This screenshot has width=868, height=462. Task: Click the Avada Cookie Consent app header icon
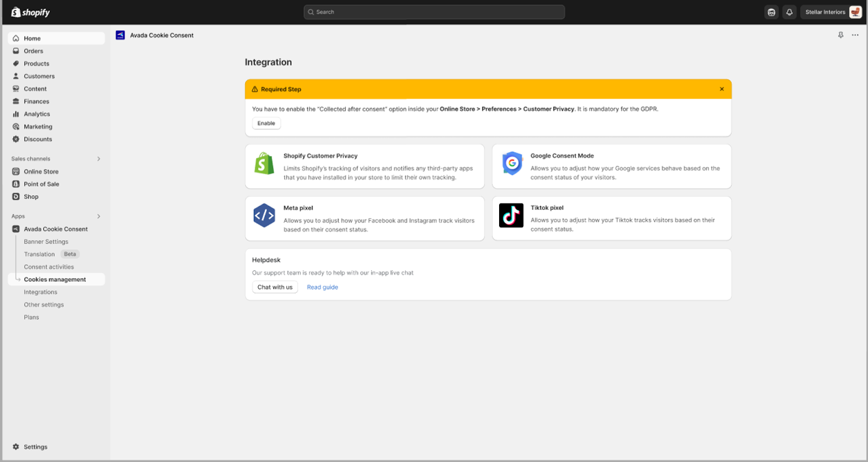pos(120,35)
